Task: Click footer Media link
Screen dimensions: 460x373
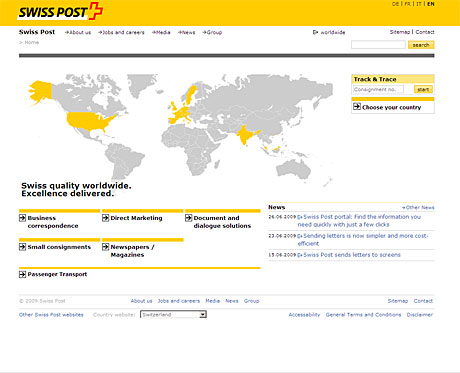Action: pos(213,301)
